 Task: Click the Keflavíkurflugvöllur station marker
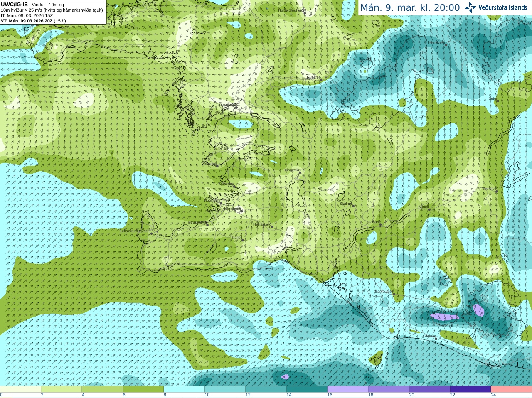[152, 233]
